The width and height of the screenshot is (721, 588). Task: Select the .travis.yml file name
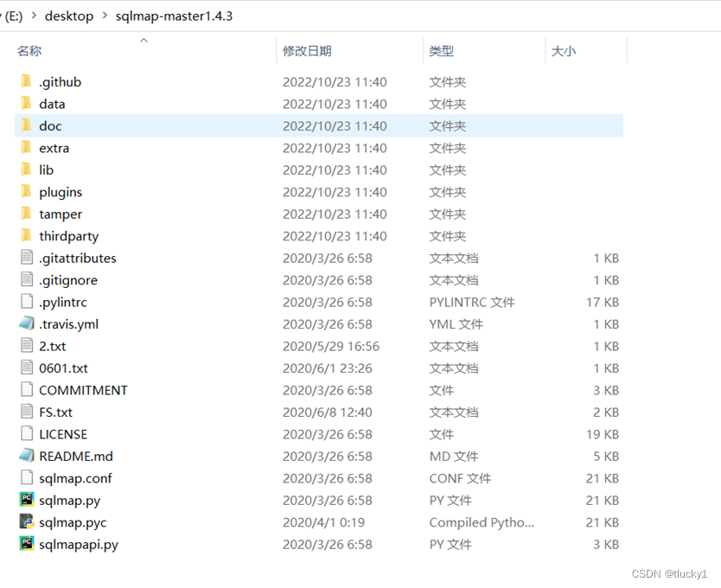coord(68,325)
